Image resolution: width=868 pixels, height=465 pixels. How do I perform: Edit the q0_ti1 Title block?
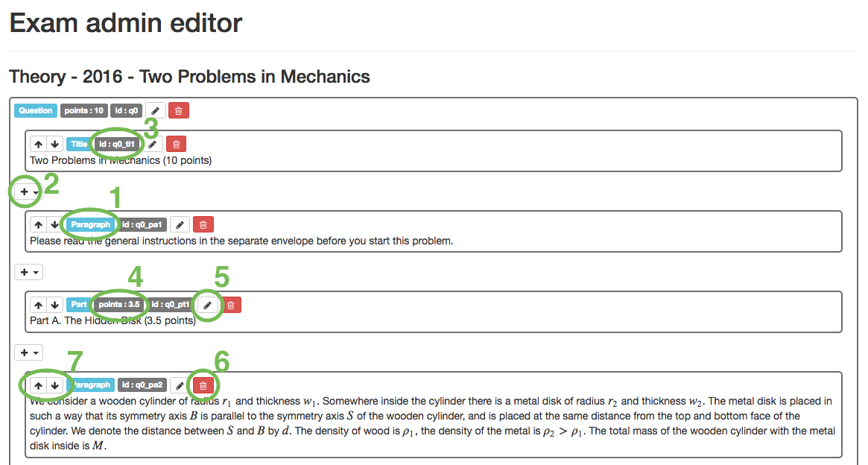(x=152, y=144)
